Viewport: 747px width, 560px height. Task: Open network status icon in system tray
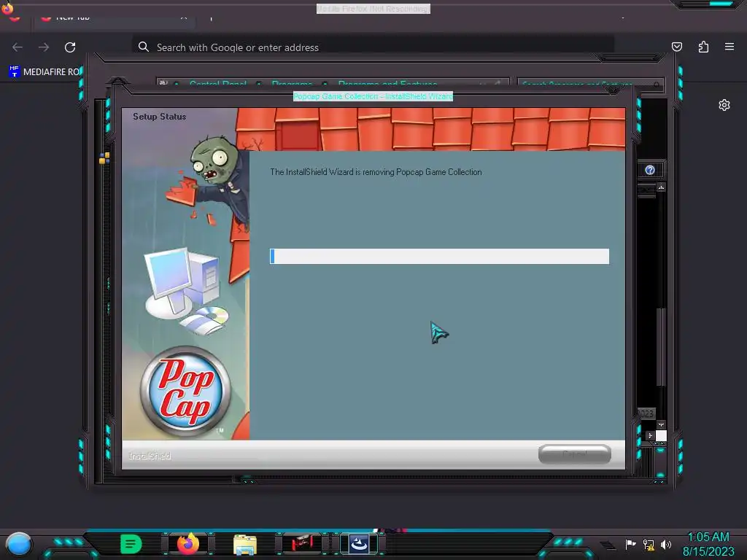[649, 545]
